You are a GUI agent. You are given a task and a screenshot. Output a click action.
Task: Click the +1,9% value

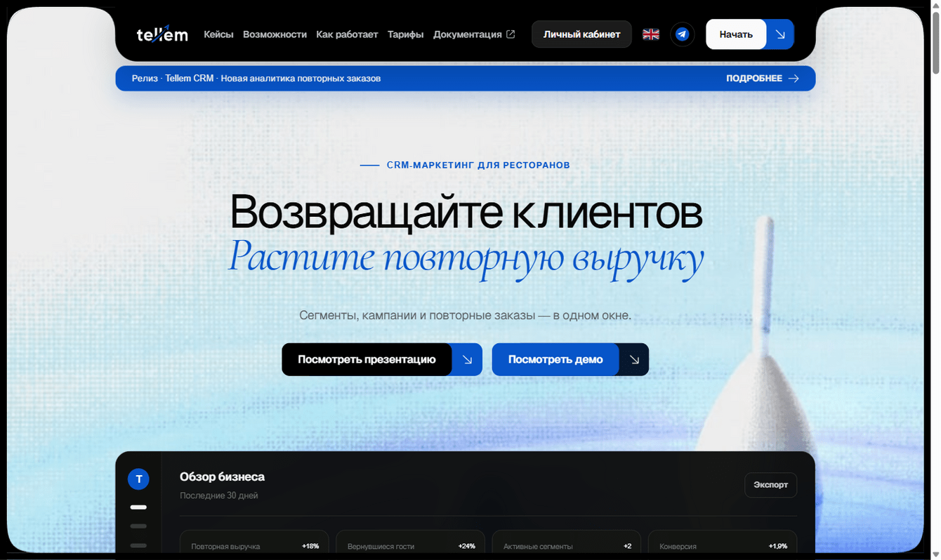coord(777,546)
